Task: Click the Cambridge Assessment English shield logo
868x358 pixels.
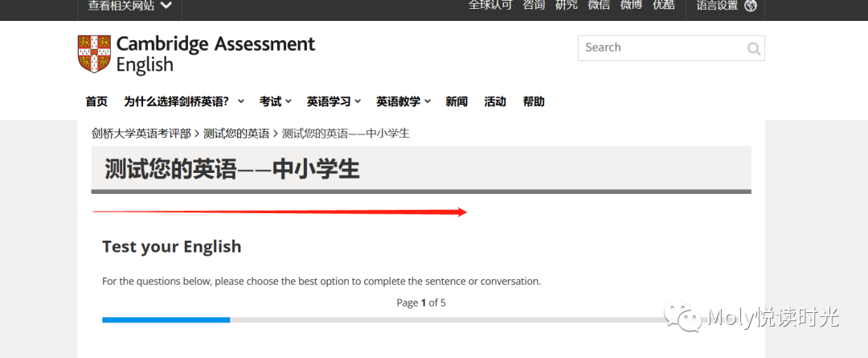Action: tap(94, 55)
